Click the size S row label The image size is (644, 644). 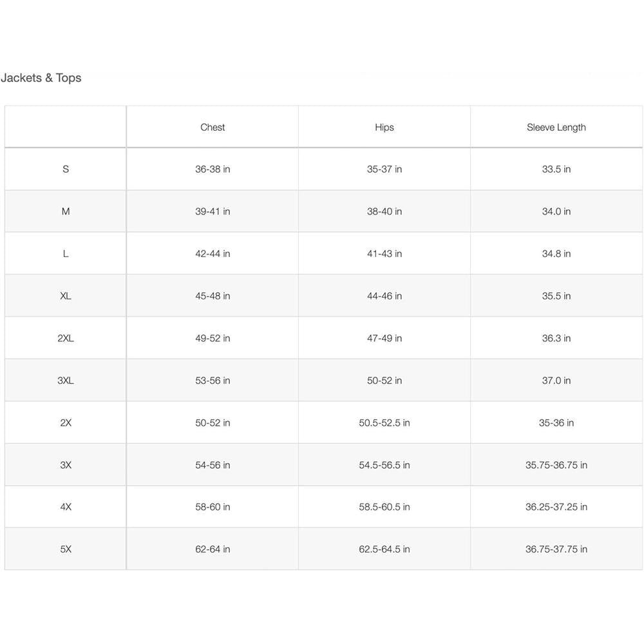[66, 169]
